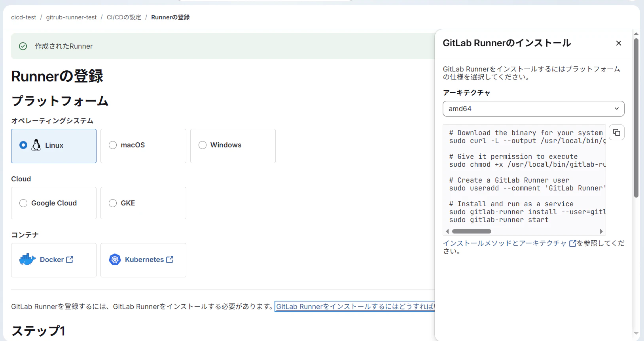Screen dimensions: 644x341
Task: Click the '# Give it permission to execute' line
Action: click(513, 156)
